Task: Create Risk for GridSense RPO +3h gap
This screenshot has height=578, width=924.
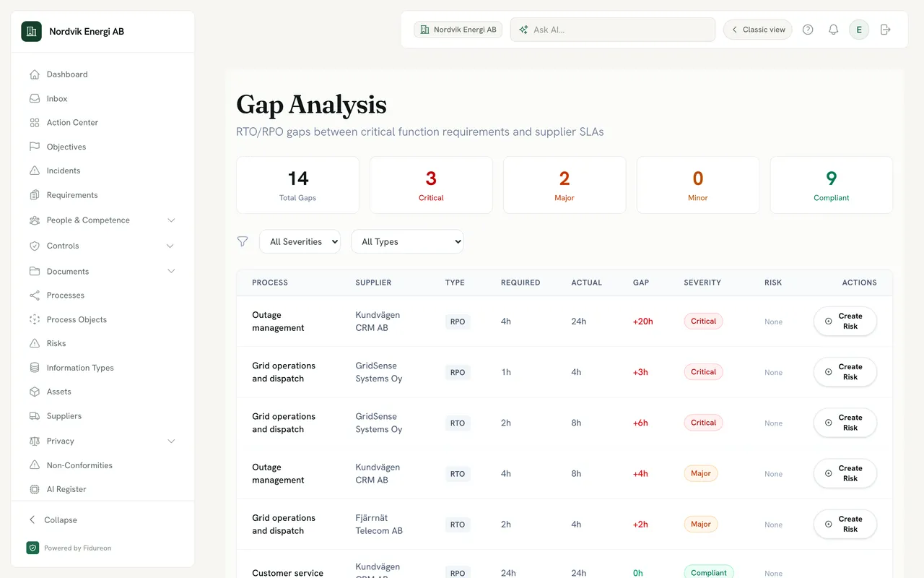Action: pyautogui.click(x=845, y=372)
